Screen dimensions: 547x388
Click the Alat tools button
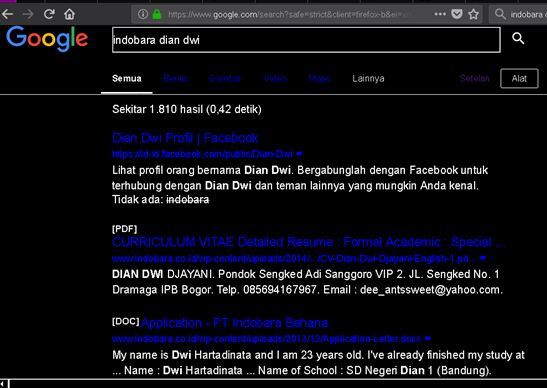(519, 79)
